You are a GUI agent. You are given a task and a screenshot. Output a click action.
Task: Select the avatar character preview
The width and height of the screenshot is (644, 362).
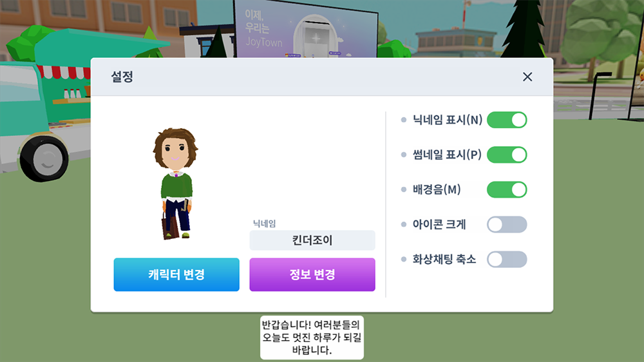(176, 184)
